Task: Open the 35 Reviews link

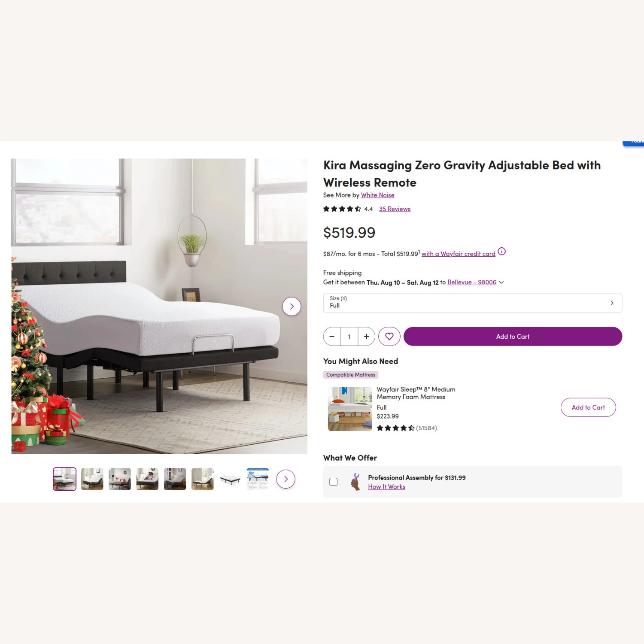Action: pyautogui.click(x=395, y=209)
